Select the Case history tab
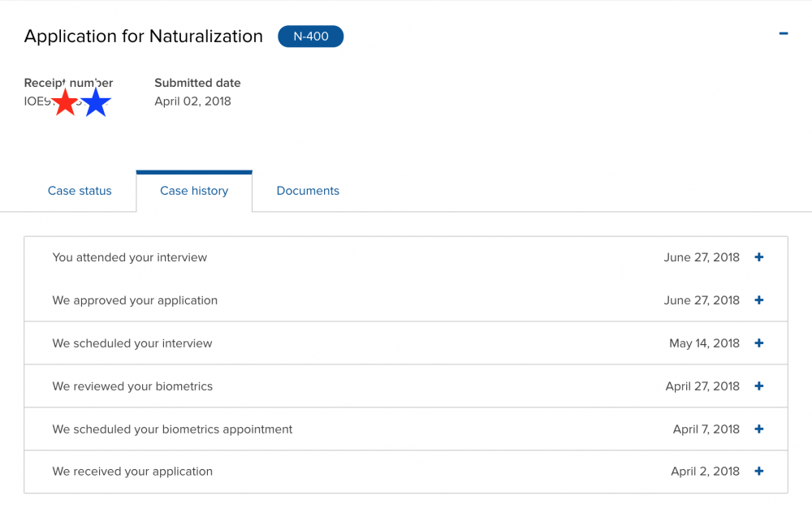 point(194,191)
